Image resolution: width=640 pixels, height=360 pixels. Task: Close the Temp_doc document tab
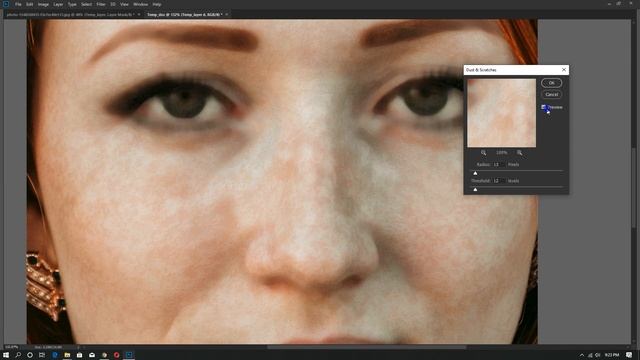(227, 14)
